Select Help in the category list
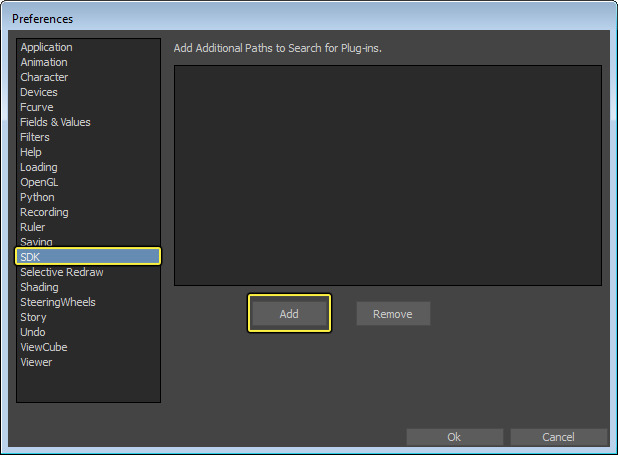Viewport: 618px width, 455px height. [31, 152]
